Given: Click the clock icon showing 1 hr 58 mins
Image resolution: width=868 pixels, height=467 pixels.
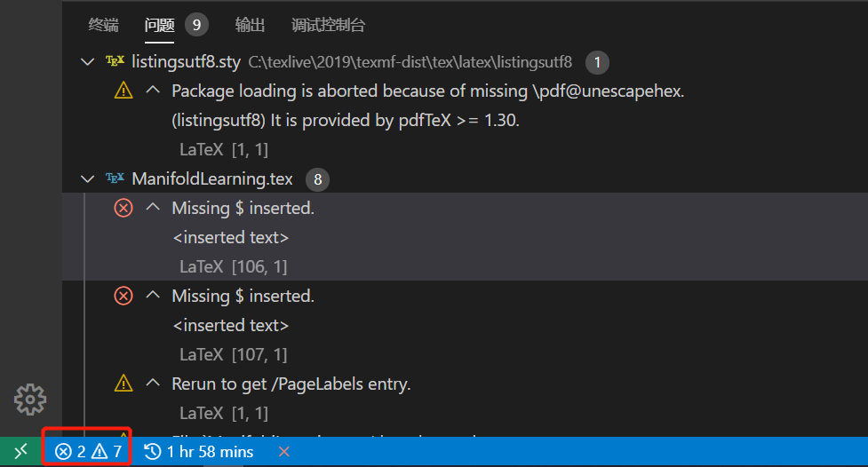Looking at the screenshot, I should click(153, 452).
